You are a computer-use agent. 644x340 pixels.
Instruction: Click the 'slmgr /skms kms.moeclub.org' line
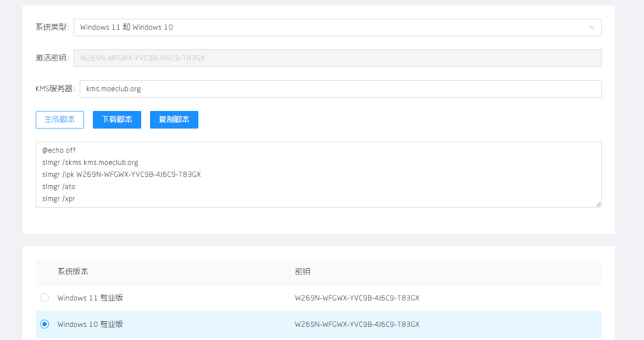point(90,163)
